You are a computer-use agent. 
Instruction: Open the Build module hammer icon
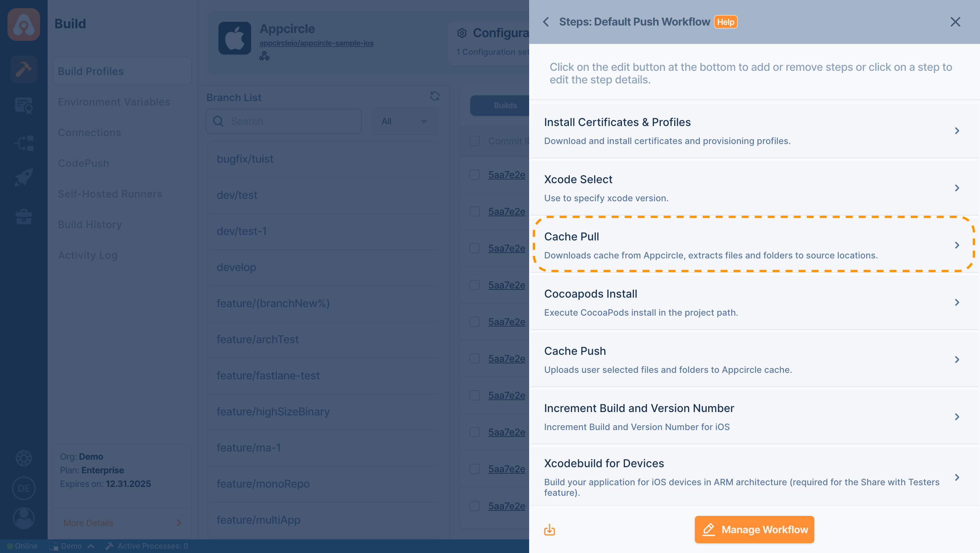[23, 69]
